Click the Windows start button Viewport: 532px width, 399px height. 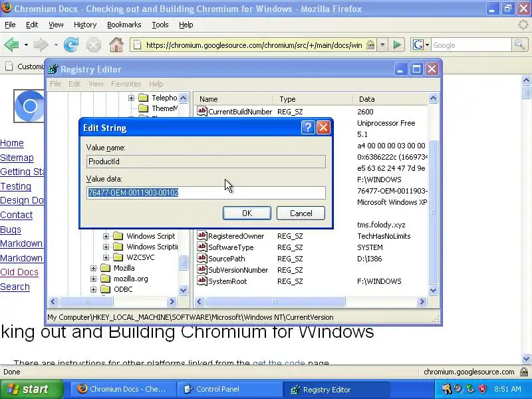(31, 389)
